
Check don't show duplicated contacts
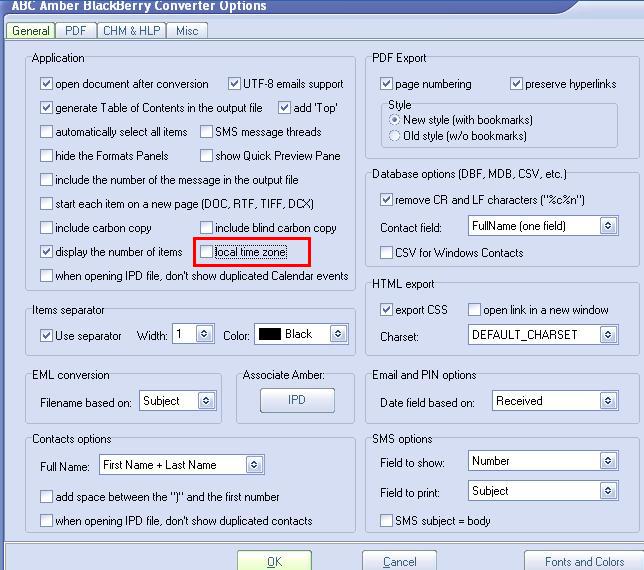click(46, 521)
